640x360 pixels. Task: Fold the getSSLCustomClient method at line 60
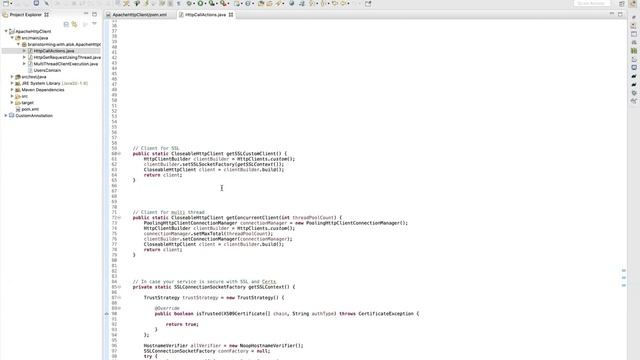pyautogui.click(x=119, y=154)
